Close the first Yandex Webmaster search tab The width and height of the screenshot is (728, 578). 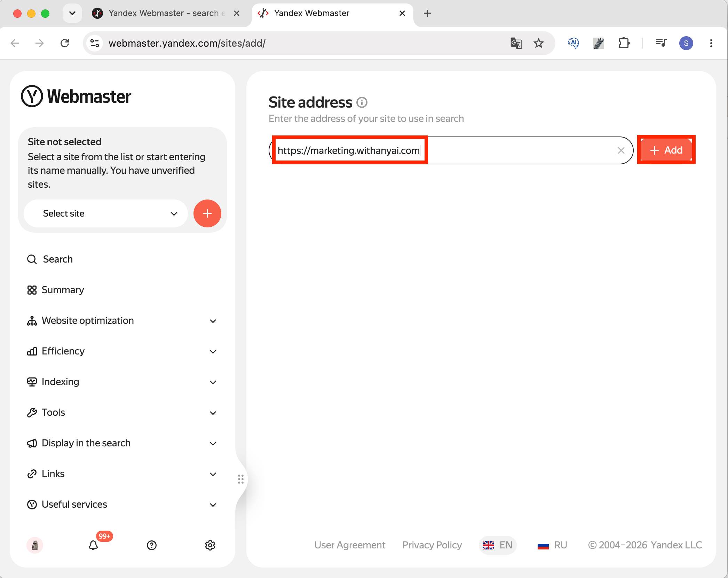[237, 13]
